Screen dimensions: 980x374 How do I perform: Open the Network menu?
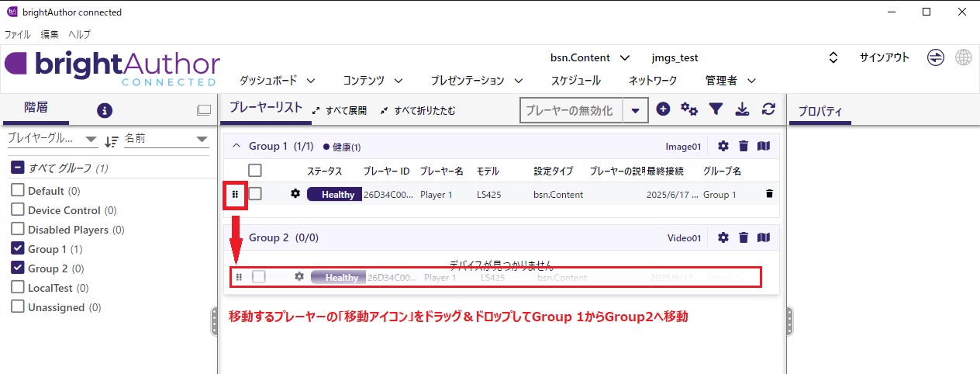(653, 80)
